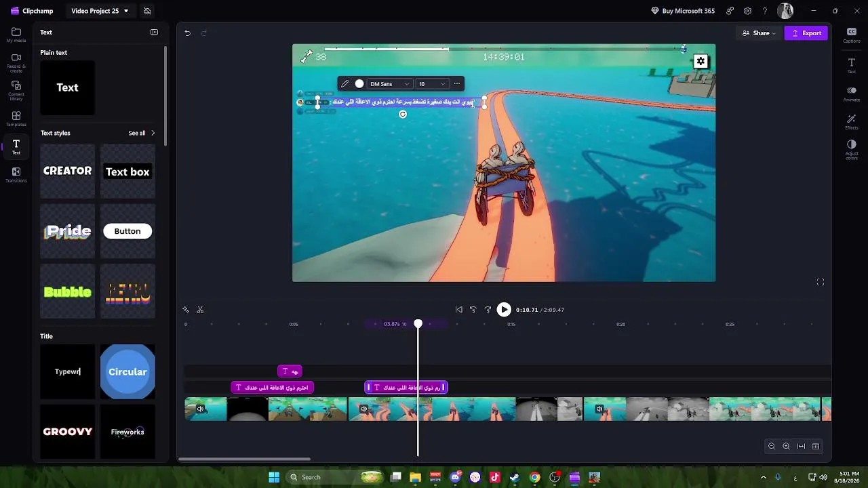Screen dimensions: 868x488
Task: Click the timeline playhead handle
Action: click(418, 324)
